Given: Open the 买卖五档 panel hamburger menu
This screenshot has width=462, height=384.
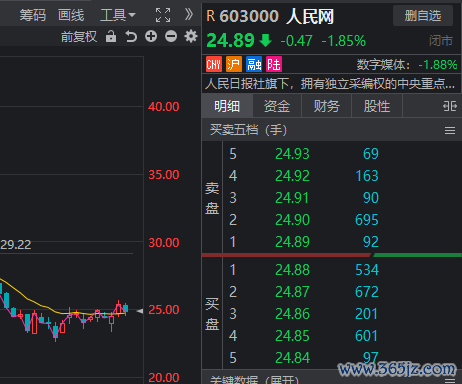Looking at the screenshot, I should coord(450,130).
